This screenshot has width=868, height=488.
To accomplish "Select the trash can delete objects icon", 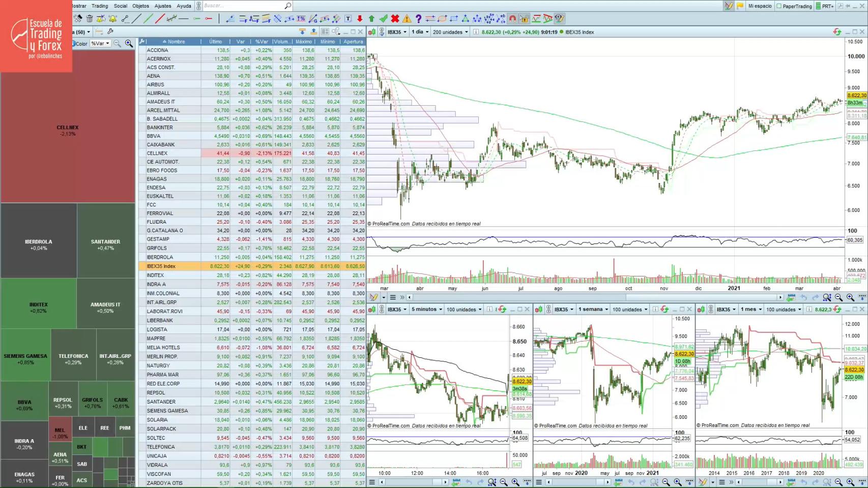I will point(90,19).
